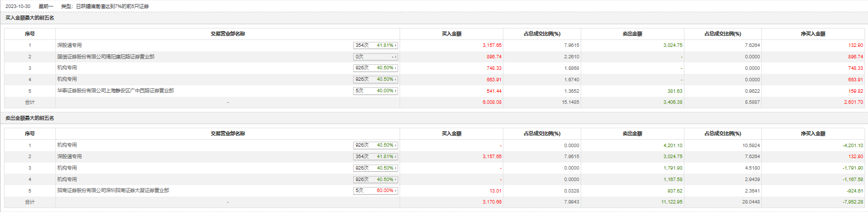Open the 国信证券揭阳建阳路证券营业部 link
The width and height of the screenshot is (868, 212).
[106, 57]
